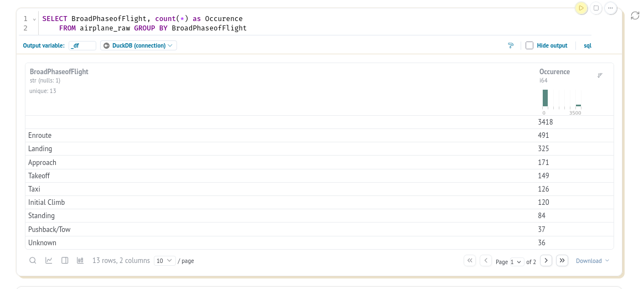Expand the Download menu
Screen dimensions: 644x289
[x=592, y=261]
